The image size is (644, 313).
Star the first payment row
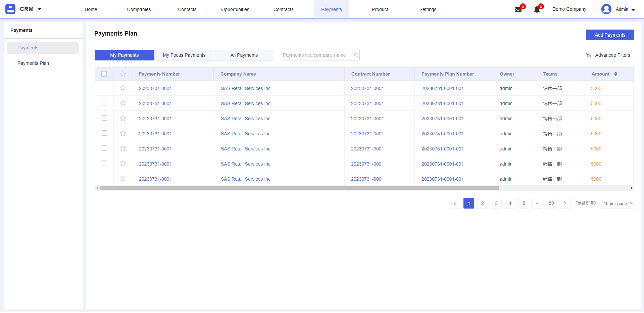(123, 88)
